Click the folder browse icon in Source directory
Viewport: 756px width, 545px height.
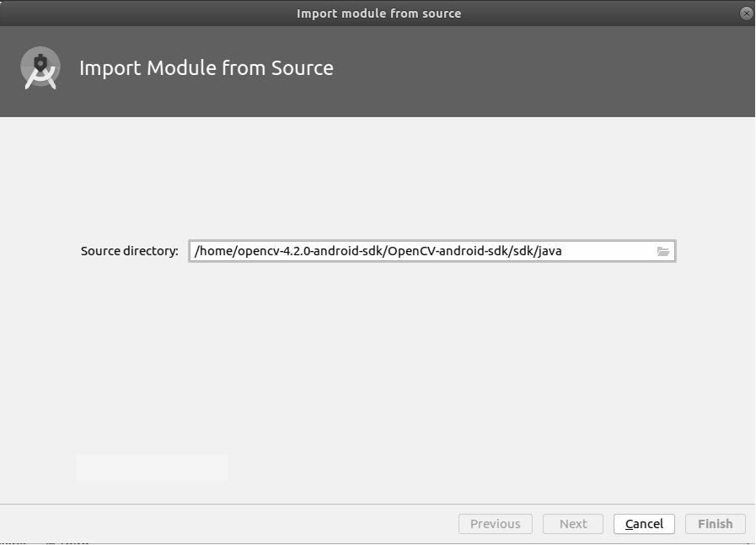(663, 251)
